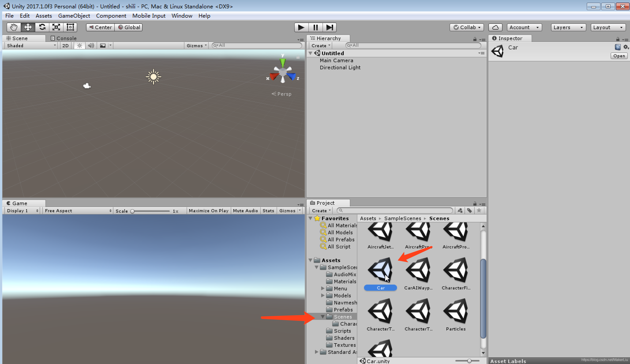
Task: Collapse the Untitled scene in Hierarchy
Action: [x=310, y=53]
